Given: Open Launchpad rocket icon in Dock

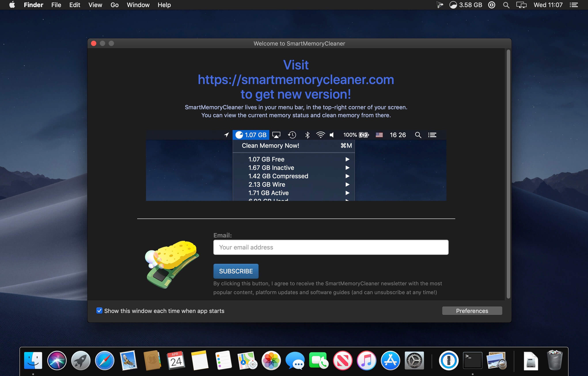Looking at the screenshot, I should (81, 360).
